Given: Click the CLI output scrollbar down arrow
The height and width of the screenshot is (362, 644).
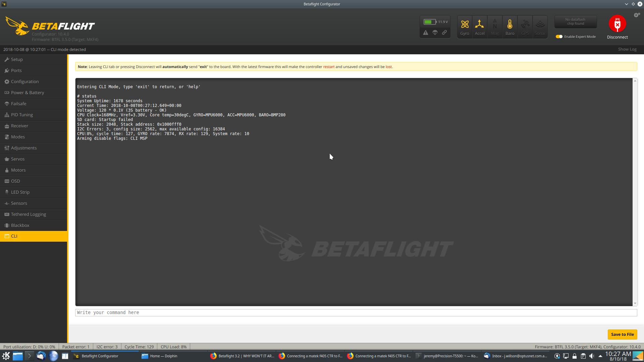Looking at the screenshot, I should [635, 303].
